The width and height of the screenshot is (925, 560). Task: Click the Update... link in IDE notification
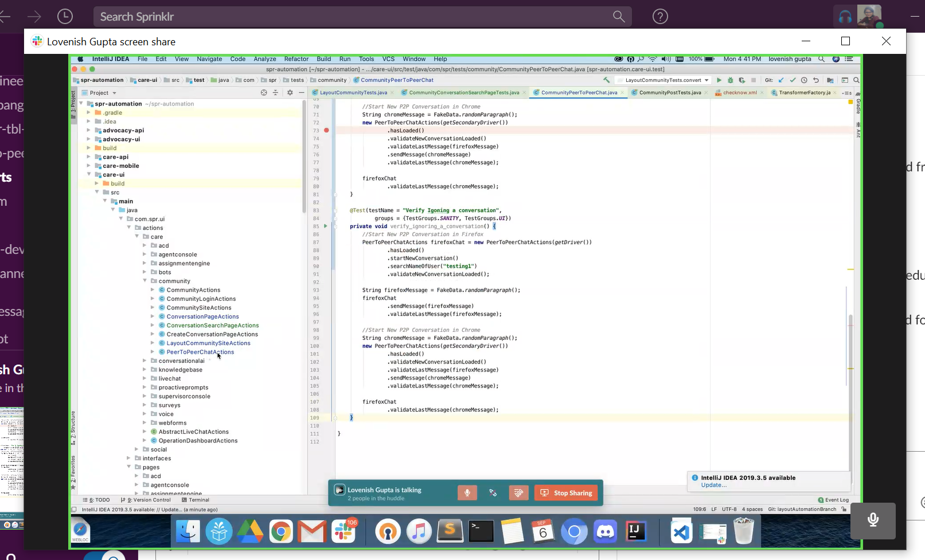[x=713, y=485]
